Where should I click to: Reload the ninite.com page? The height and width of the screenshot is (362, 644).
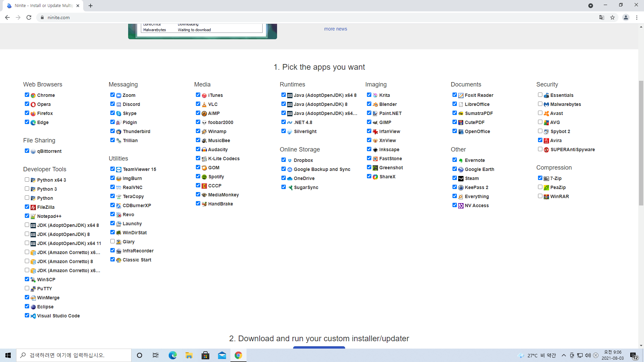coord(29,17)
